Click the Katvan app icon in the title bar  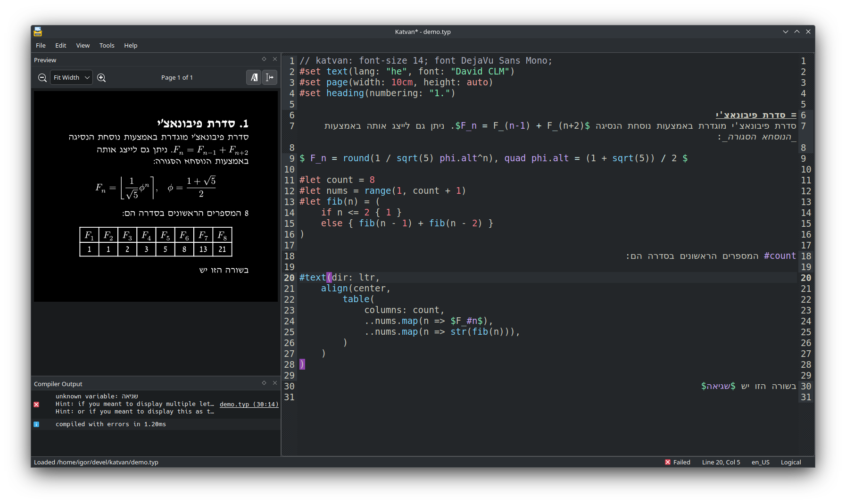38,32
